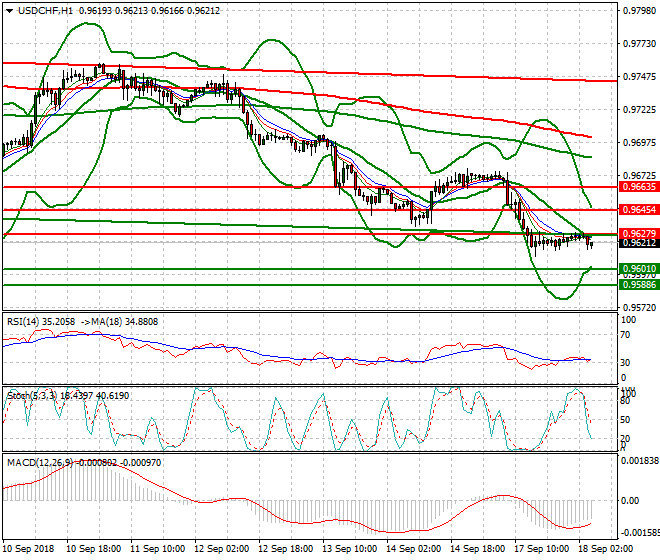Click the 0.96975 price scale value
The height and width of the screenshot is (560, 660).
point(639,143)
